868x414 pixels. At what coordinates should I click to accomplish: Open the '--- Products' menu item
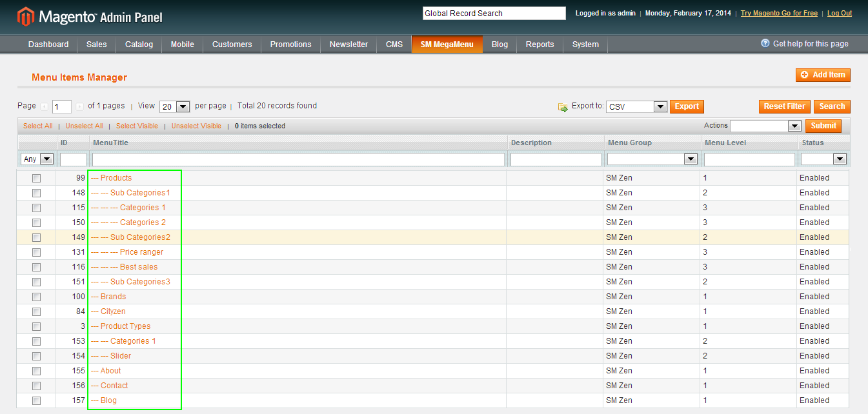(x=111, y=178)
